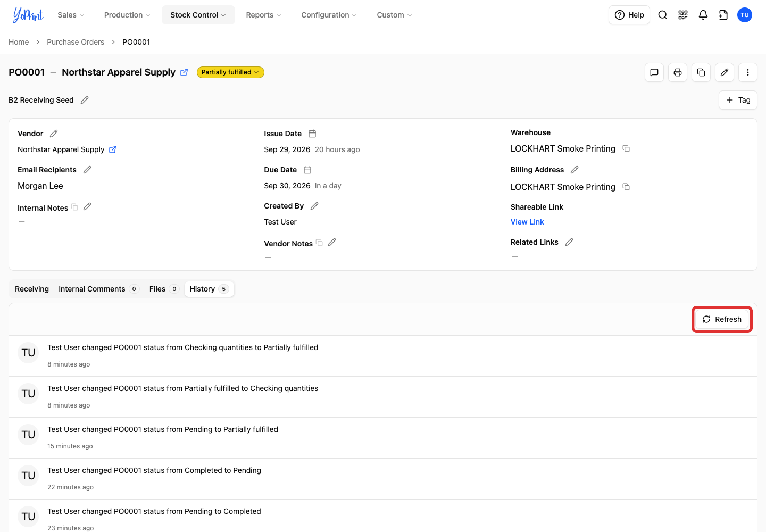Click the TU user avatar in header
The height and width of the screenshot is (532, 766).
click(x=745, y=15)
